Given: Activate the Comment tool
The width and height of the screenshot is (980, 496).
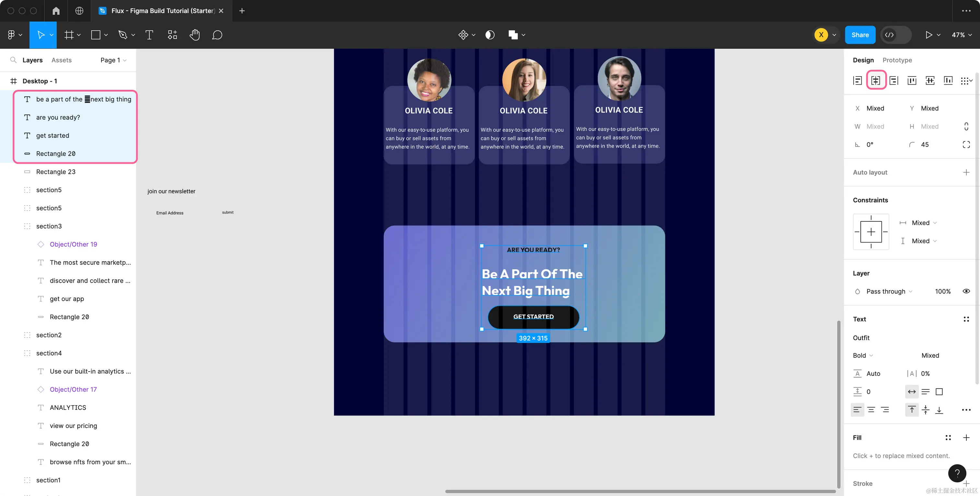Looking at the screenshot, I should coord(217,35).
